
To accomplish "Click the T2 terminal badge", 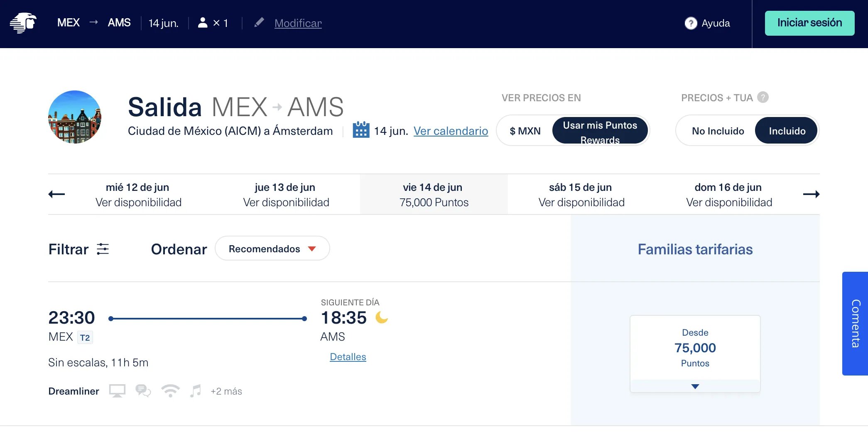I will point(85,337).
